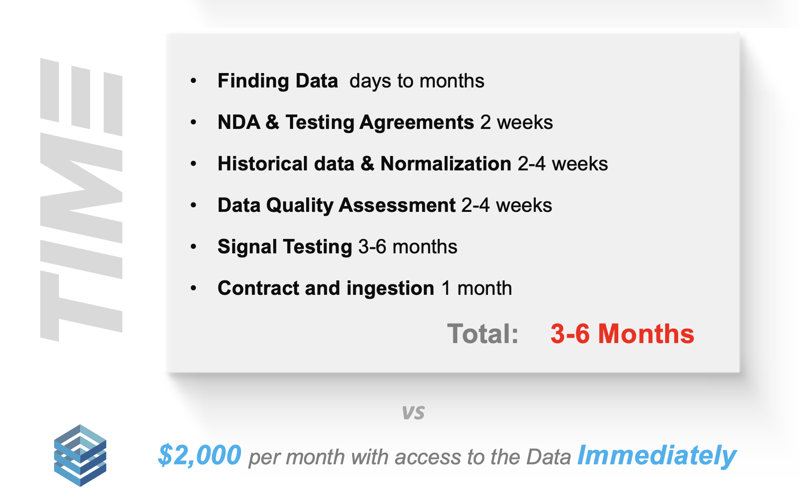
Task: Click the blue $2,000 price text
Action: coord(199,455)
